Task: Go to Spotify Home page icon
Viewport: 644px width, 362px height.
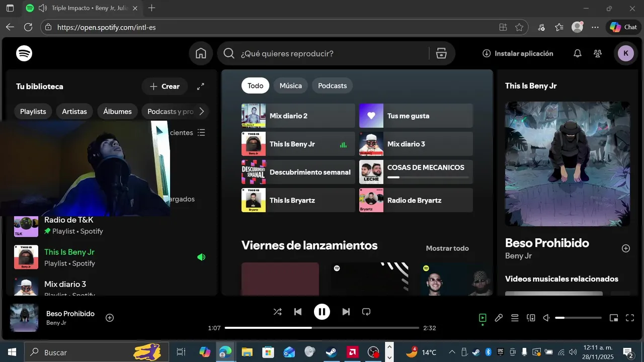Action: click(x=201, y=53)
